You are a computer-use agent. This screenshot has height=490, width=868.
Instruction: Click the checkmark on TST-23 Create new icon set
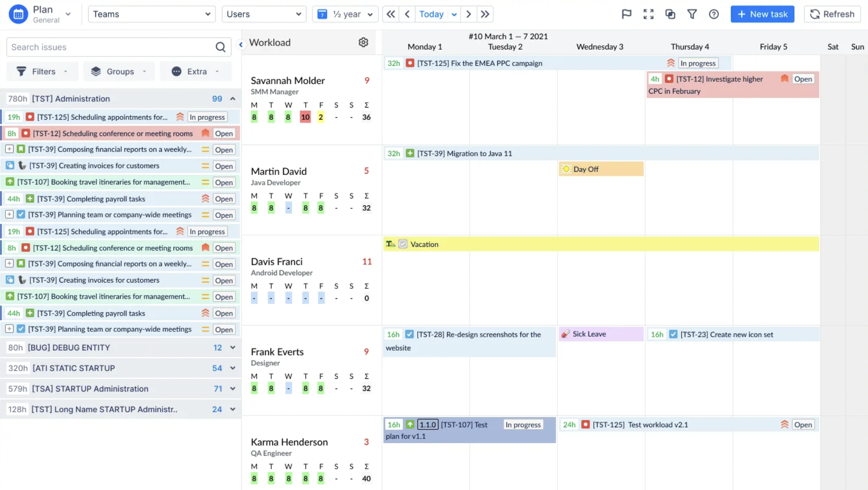[x=673, y=334]
